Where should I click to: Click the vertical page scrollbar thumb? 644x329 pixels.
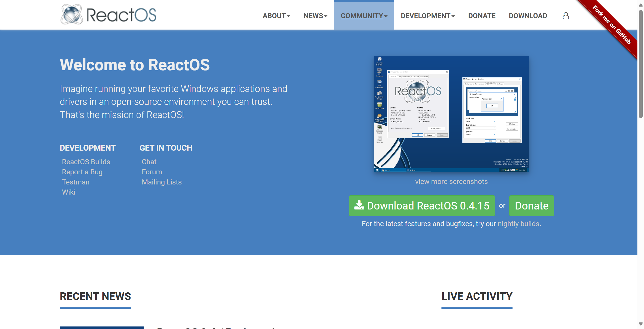point(640,63)
